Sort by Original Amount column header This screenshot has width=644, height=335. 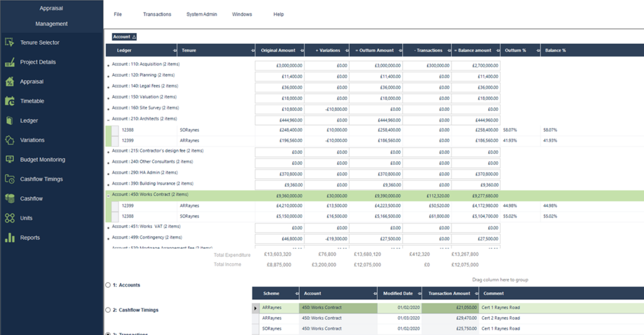[x=278, y=50]
